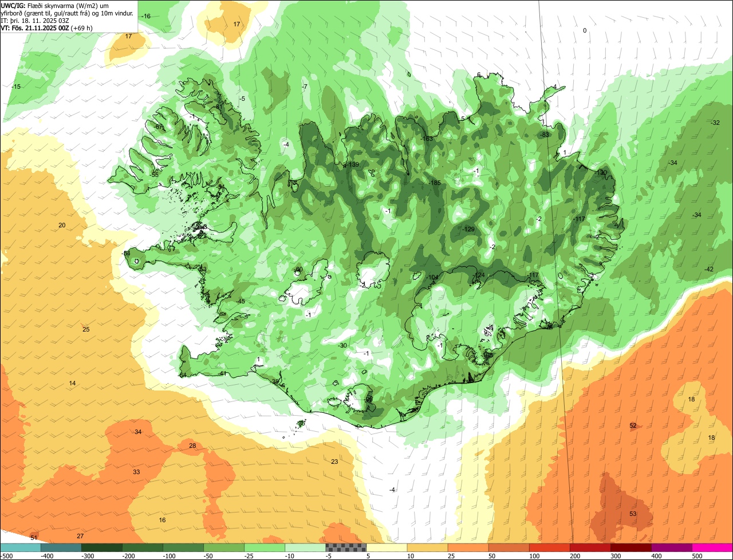Click the checkered -5 to 5 legend swatch
The image size is (733, 560).
tap(346, 547)
